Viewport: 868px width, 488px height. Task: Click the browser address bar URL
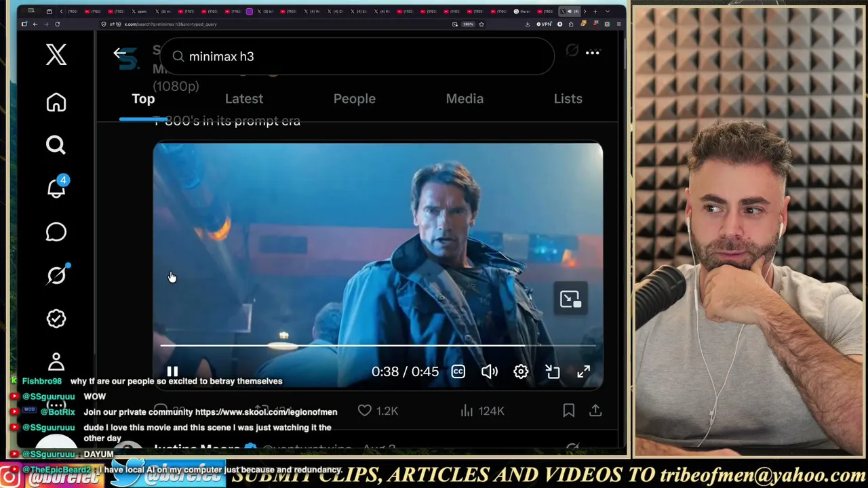click(171, 24)
